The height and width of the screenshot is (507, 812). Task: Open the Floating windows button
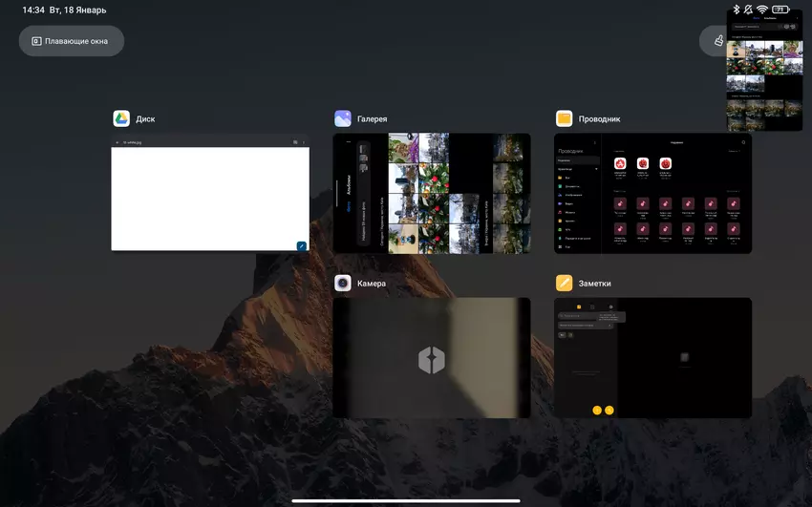click(x=72, y=41)
